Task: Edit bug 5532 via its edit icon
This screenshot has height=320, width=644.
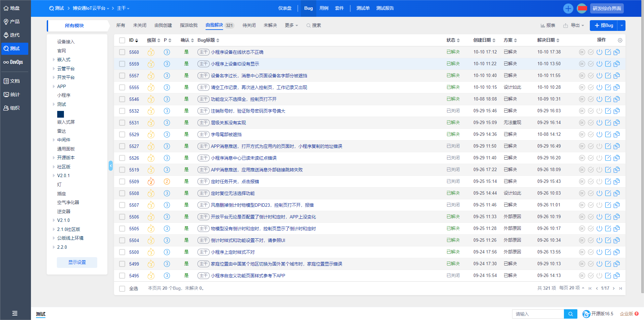Action: click(x=608, y=111)
